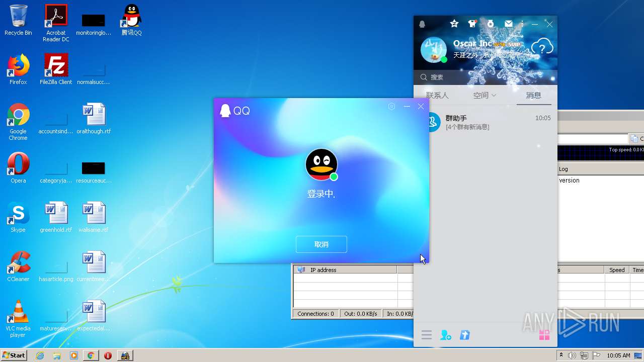Open Acrobat Reader DC desktop shortcut
Screen dimensions: 644x362
coord(56,23)
